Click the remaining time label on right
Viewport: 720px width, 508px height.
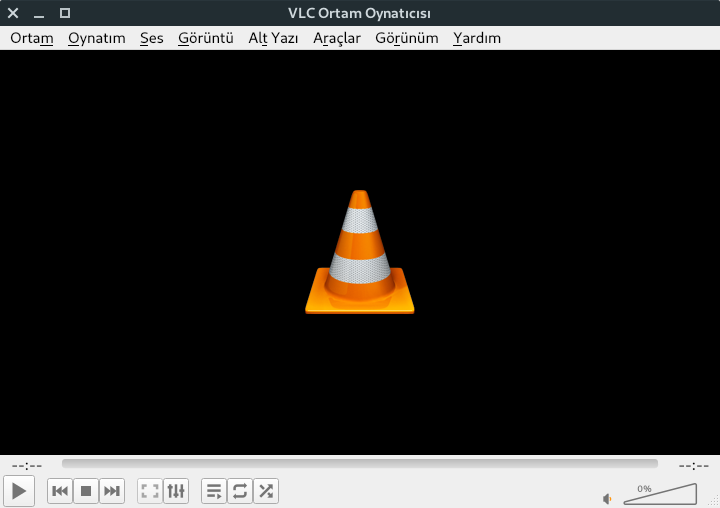[693, 465]
